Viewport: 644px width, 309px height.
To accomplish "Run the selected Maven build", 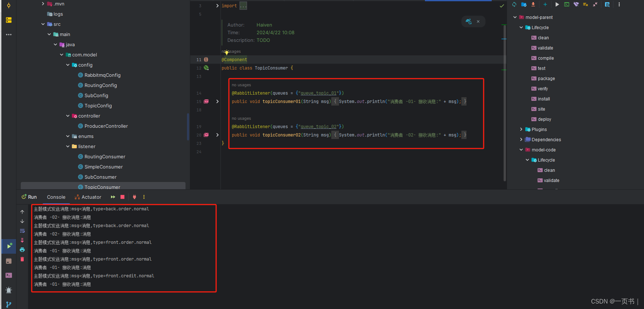I will click(x=557, y=5).
